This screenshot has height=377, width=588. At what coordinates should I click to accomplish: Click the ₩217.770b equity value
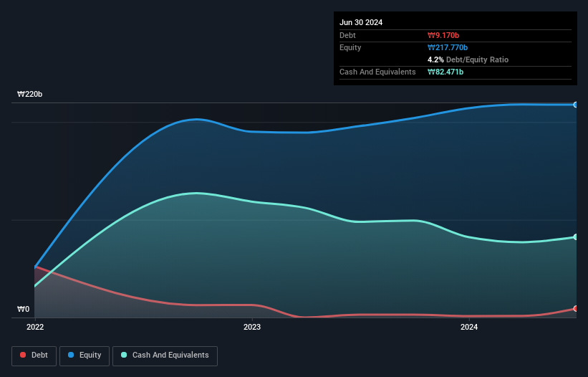(x=448, y=47)
